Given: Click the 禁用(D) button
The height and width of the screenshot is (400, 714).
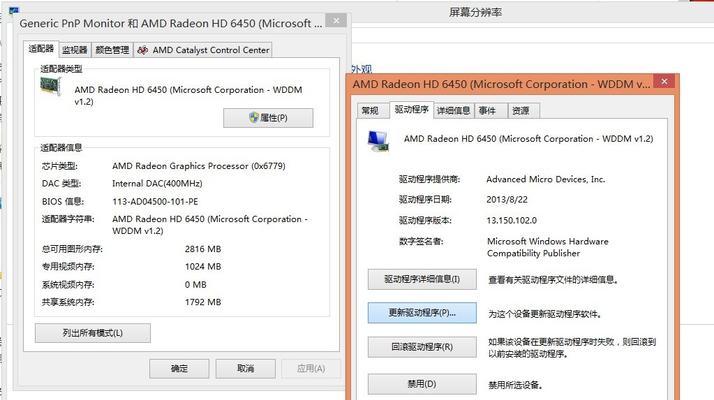Looking at the screenshot, I should click(422, 384).
